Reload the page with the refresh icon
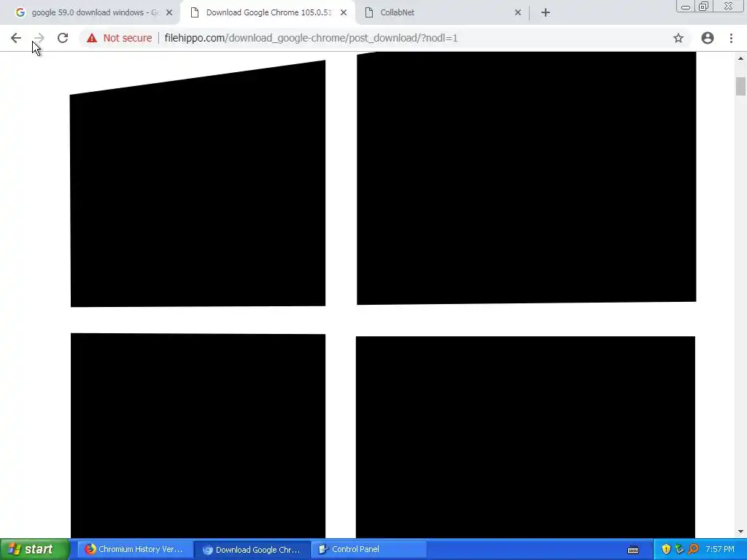Image resolution: width=747 pixels, height=560 pixels. point(63,38)
